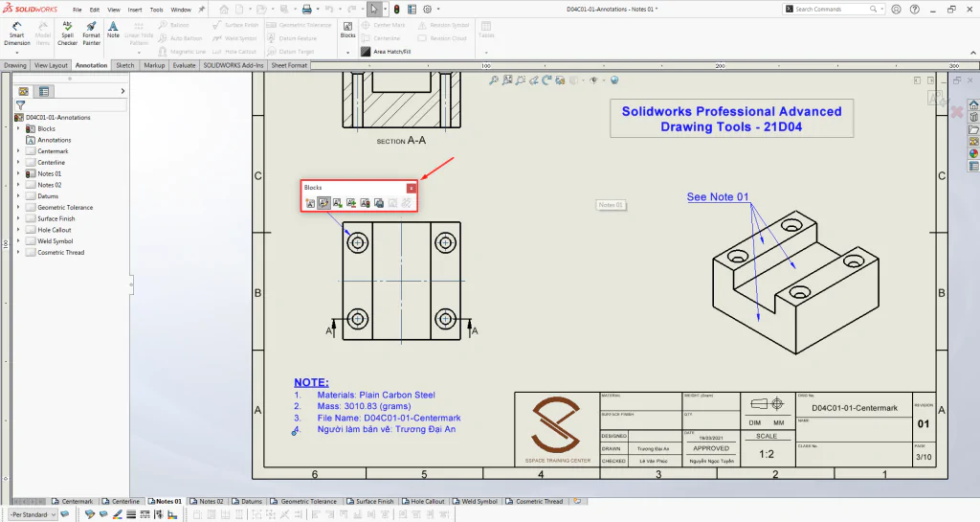Image resolution: width=980 pixels, height=522 pixels.
Task: Click the Search Commands field
Action: [x=834, y=10]
